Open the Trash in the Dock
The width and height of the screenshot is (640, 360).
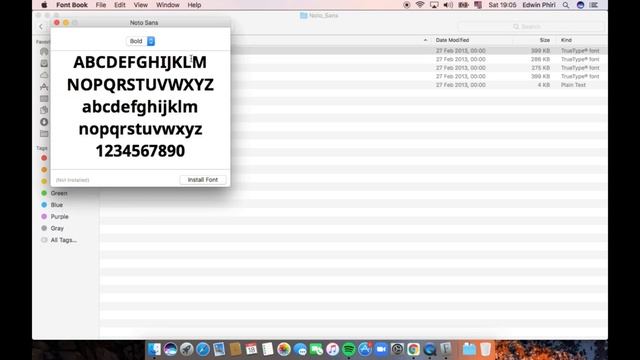pyautogui.click(x=485, y=349)
